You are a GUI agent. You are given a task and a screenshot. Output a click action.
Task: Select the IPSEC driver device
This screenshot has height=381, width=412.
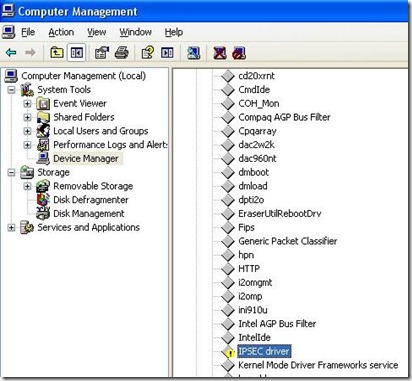click(x=264, y=351)
